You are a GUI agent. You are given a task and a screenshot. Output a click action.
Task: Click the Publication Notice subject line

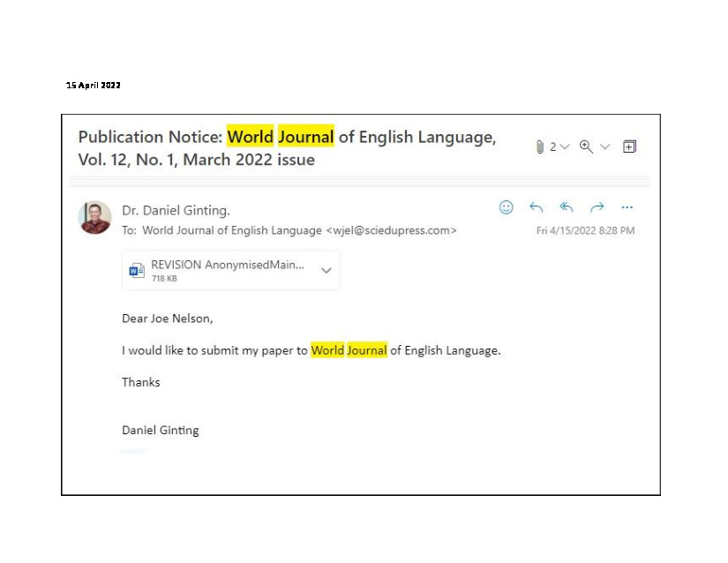coord(287,148)
